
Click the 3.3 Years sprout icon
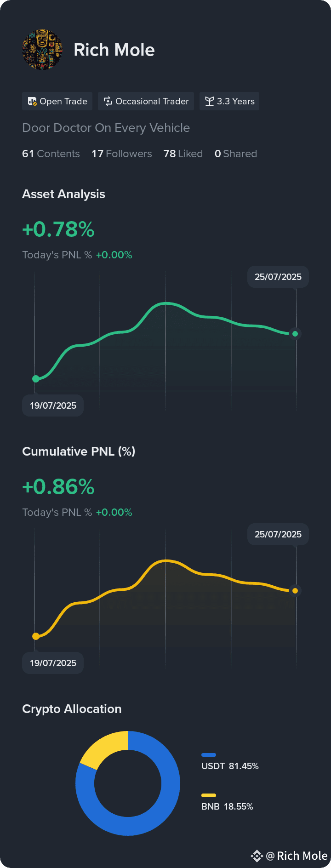(x=210, y=101)
